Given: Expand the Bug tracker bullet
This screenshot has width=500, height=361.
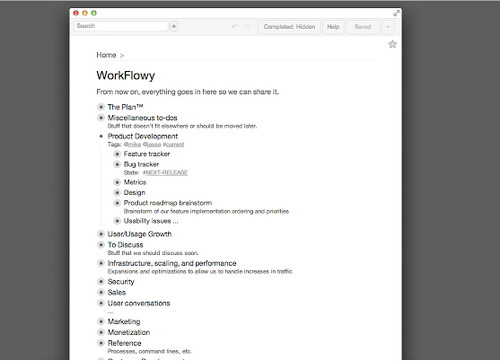Looking at the screenshot, I should 117,164.
